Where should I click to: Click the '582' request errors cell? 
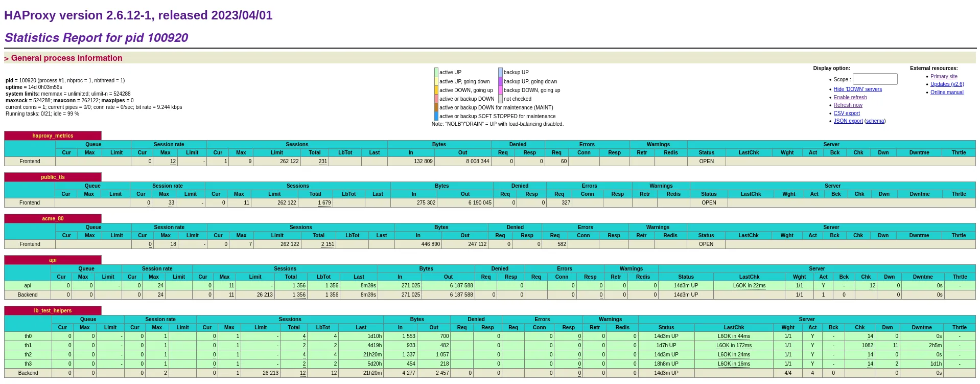coord(555,244)
